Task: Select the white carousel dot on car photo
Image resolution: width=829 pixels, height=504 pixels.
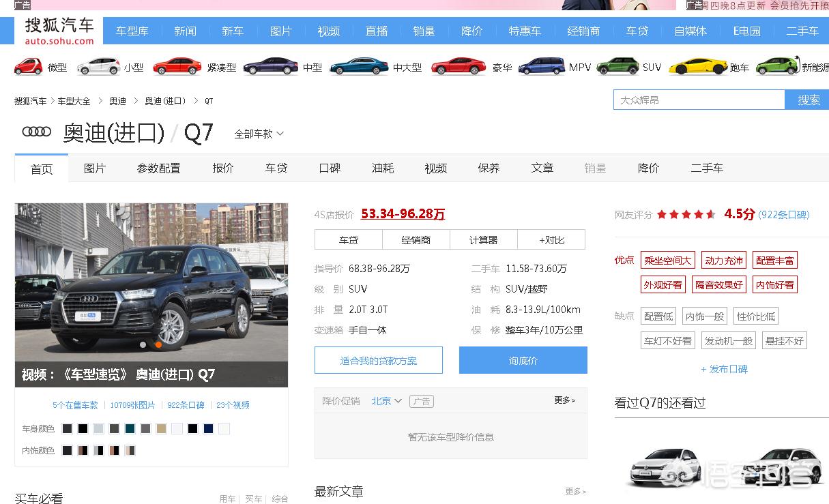Action: coord(143,345)
